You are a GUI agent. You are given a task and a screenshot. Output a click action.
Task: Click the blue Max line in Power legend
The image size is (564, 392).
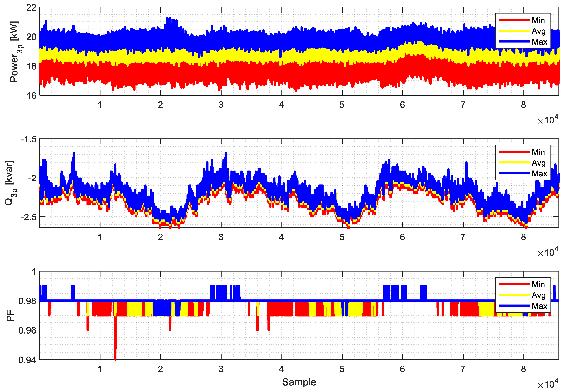pyautogui.click(x=514, y=42)
